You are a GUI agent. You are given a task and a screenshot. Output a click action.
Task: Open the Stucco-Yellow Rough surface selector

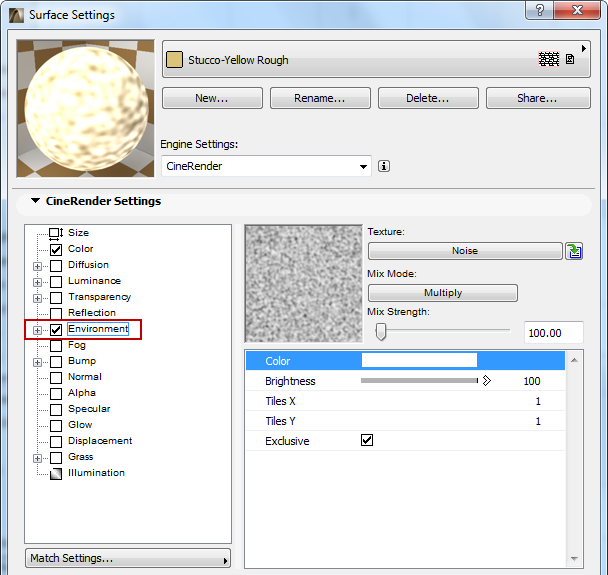(376, 59)
